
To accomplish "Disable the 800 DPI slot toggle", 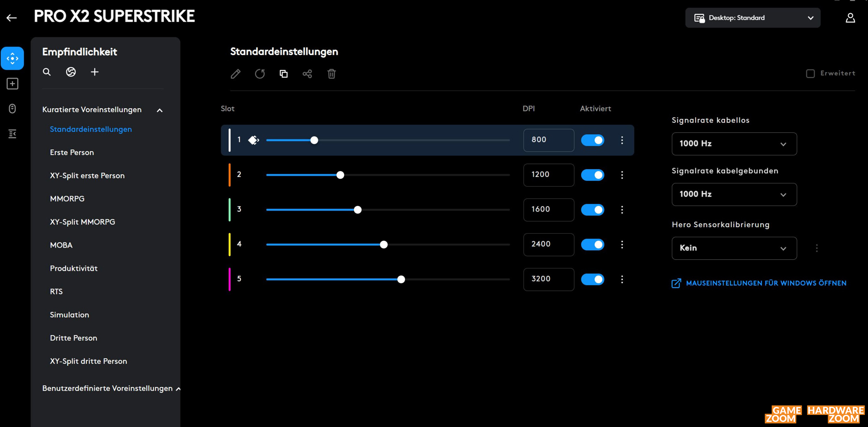I will click(x=592, y=140).
